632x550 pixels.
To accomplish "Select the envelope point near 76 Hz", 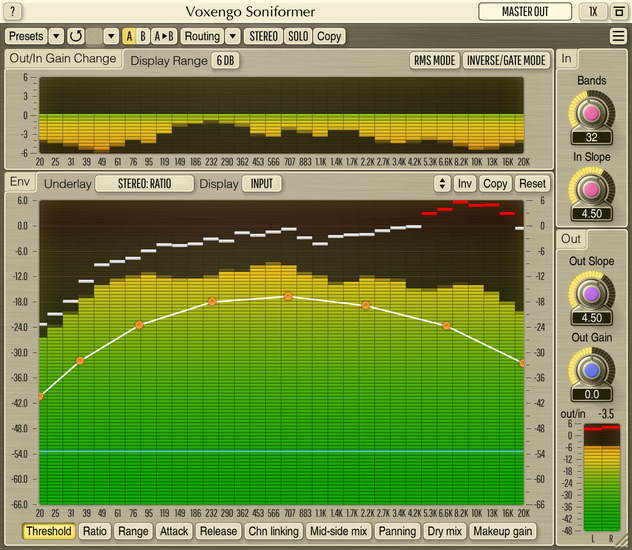I will 139,325.
